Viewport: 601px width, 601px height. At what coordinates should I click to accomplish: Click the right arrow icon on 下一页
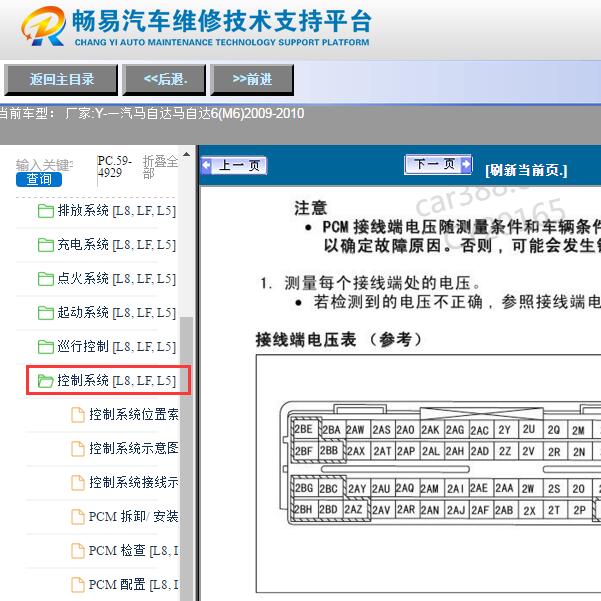click(x=466, y=164)
